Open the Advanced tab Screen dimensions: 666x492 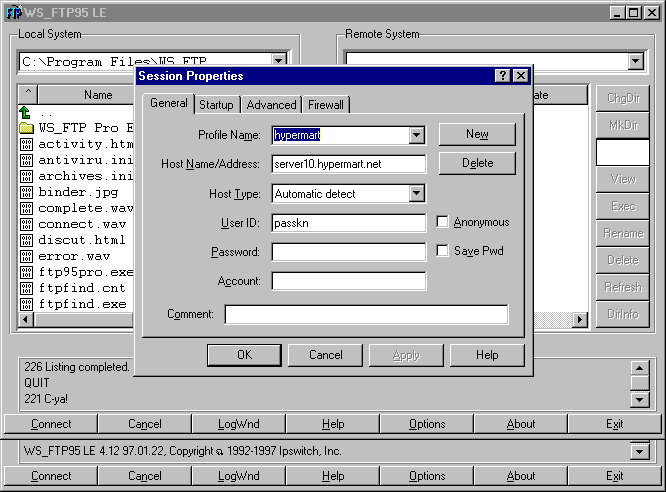point(271,105)
